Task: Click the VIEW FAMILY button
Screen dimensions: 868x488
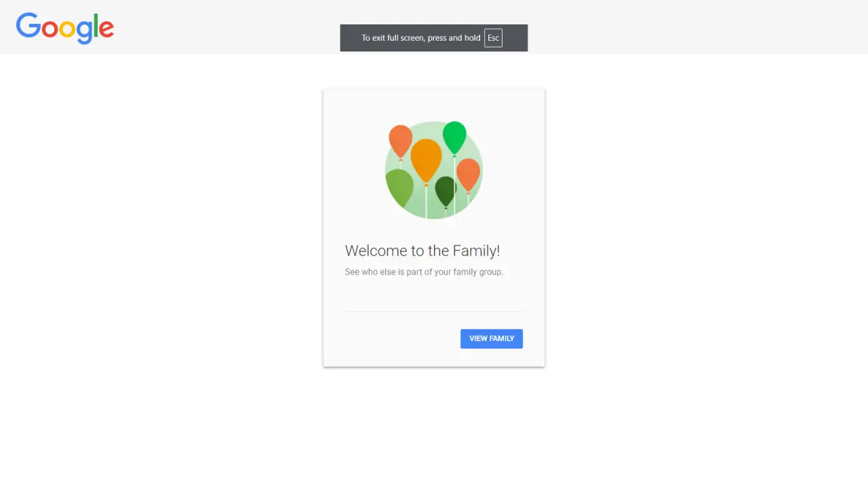Action: click(x=492, y=339)
